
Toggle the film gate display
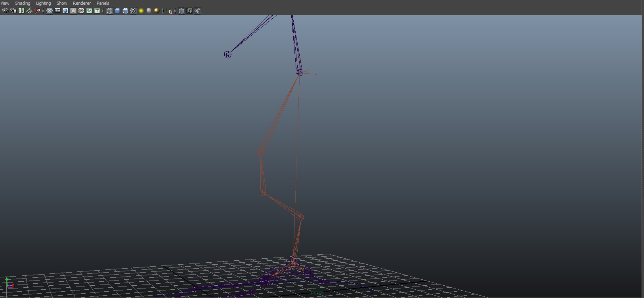[x=57, y=11]
